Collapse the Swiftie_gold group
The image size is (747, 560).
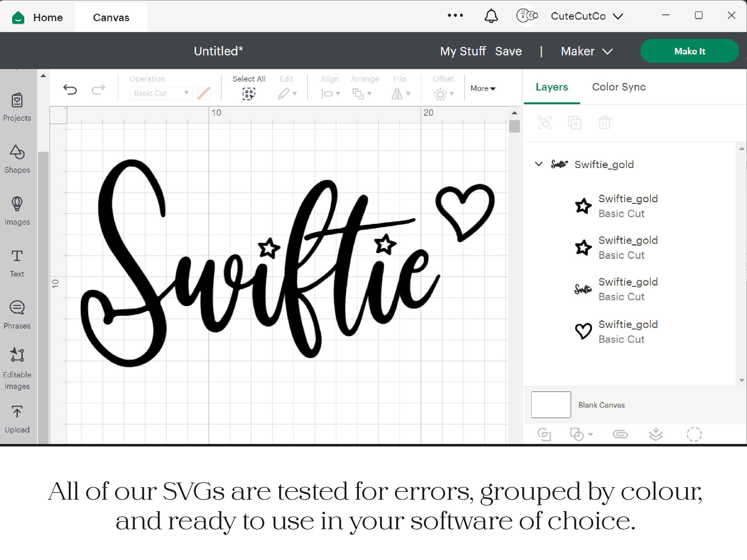pyautogui.click(x=538, y=164)
